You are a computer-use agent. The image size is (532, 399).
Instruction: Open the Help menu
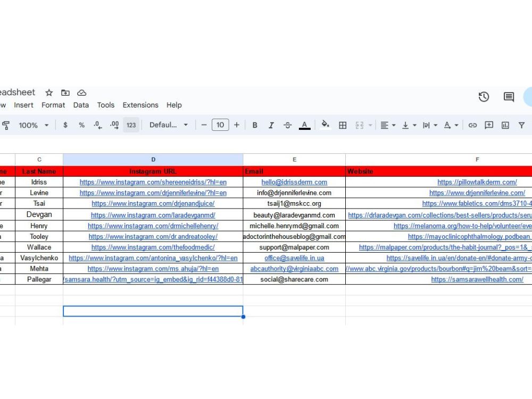pyautogui.click(x=174, y=105)
